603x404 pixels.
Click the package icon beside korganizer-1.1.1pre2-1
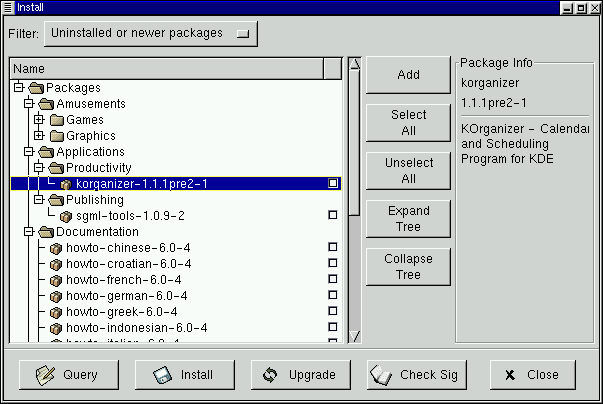(x=66, y=184)
